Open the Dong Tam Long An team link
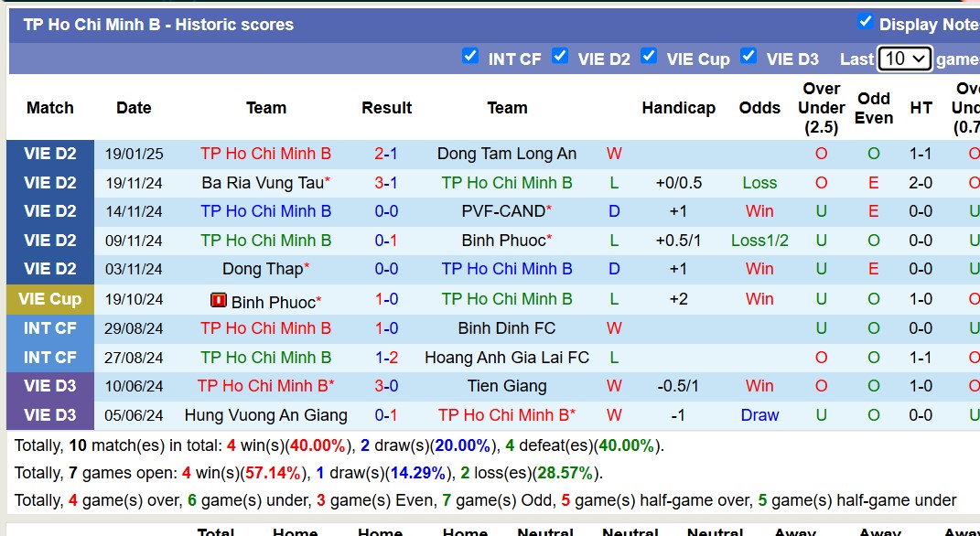This screenshot has width=980, height=536. coord(507,153)
